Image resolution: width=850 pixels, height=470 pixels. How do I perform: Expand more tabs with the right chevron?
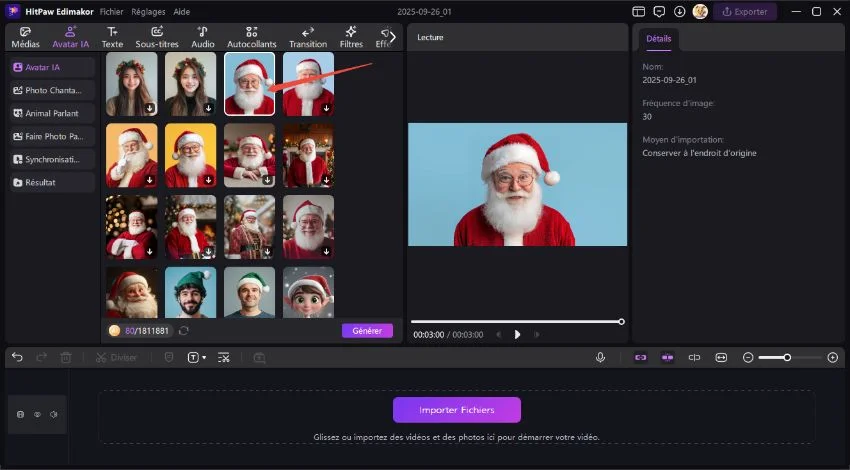(393, 37)
